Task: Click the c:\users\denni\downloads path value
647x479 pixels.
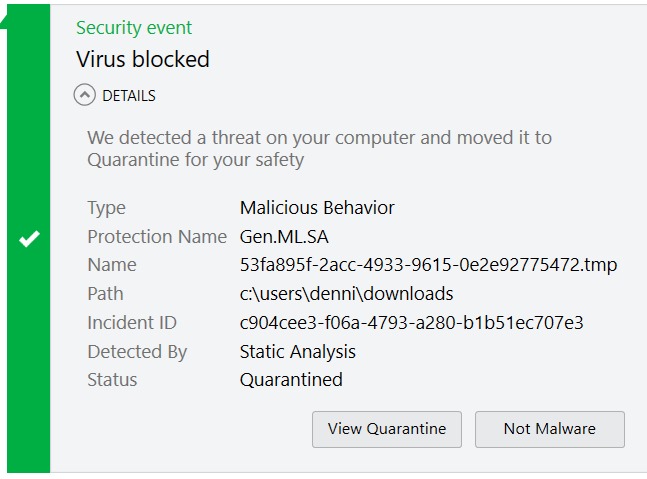Action: click(346, 294)
